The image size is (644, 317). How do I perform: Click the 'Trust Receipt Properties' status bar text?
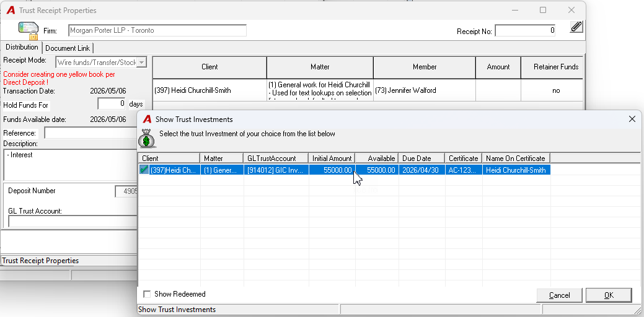tap(41, 261)
